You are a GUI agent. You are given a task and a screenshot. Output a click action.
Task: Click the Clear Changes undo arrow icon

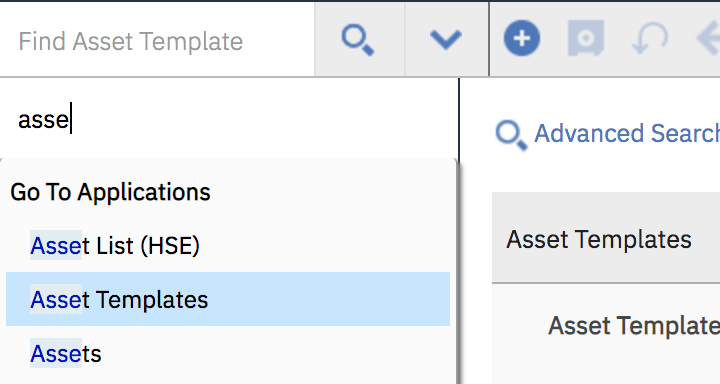(x=650, y=39)
